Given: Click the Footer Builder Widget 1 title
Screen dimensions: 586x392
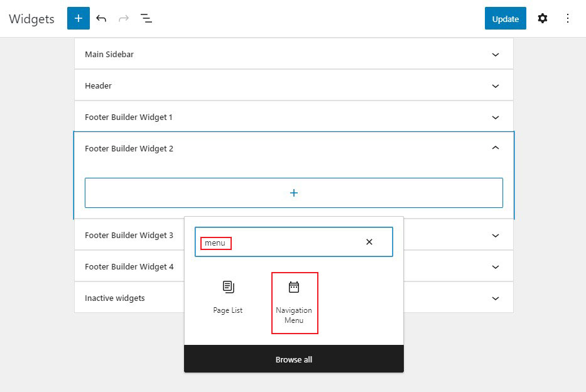Looking at the screenshot, I should (129, 117).
